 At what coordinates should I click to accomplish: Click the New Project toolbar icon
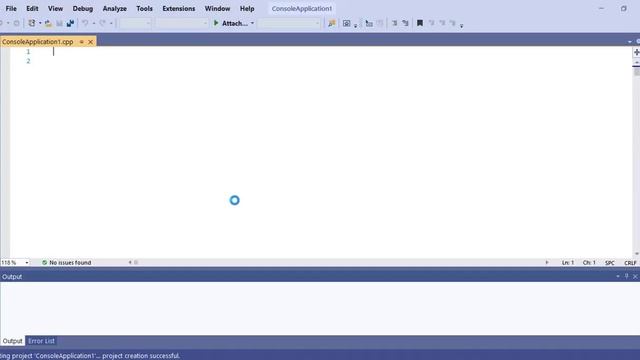pos(31,23)
